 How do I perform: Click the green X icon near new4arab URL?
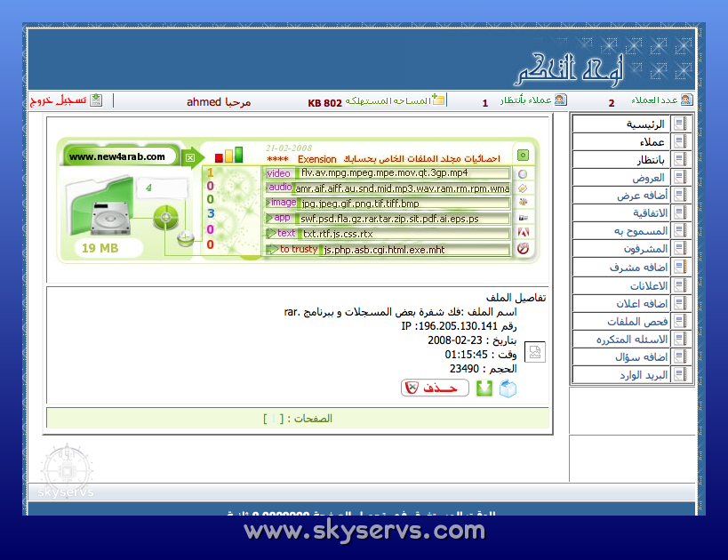click(x=189, y=158)
